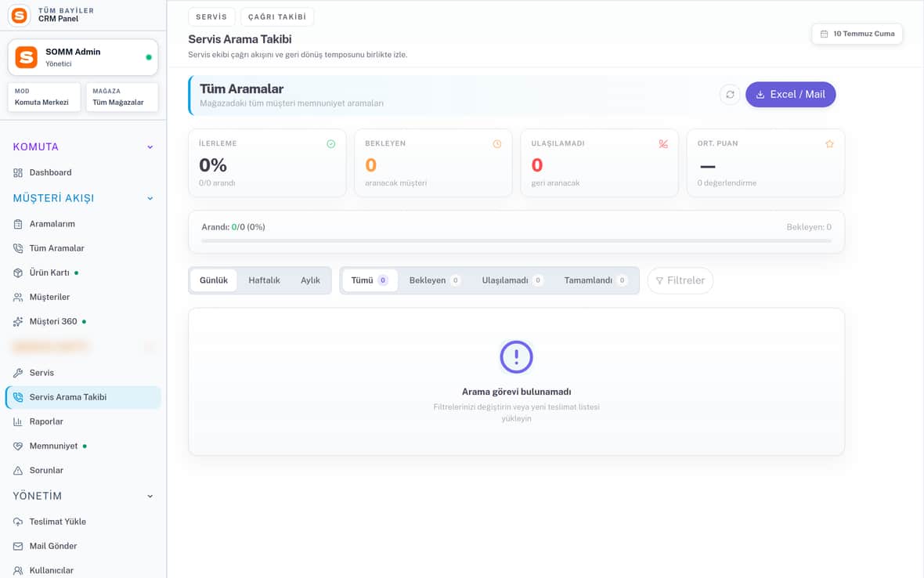Open Memnuniyet via its heart icon
The height and width of the screenshot is (578, 924).
click(x=18, y=446)
